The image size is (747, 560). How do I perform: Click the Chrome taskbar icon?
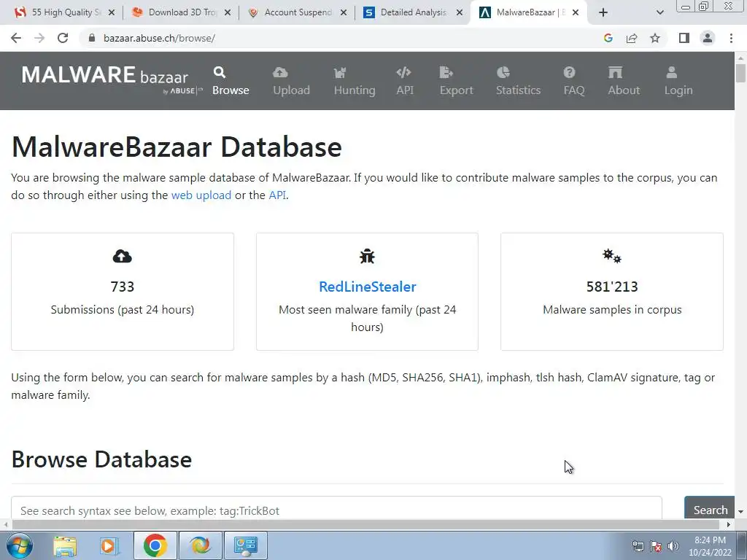coord(155,545)
